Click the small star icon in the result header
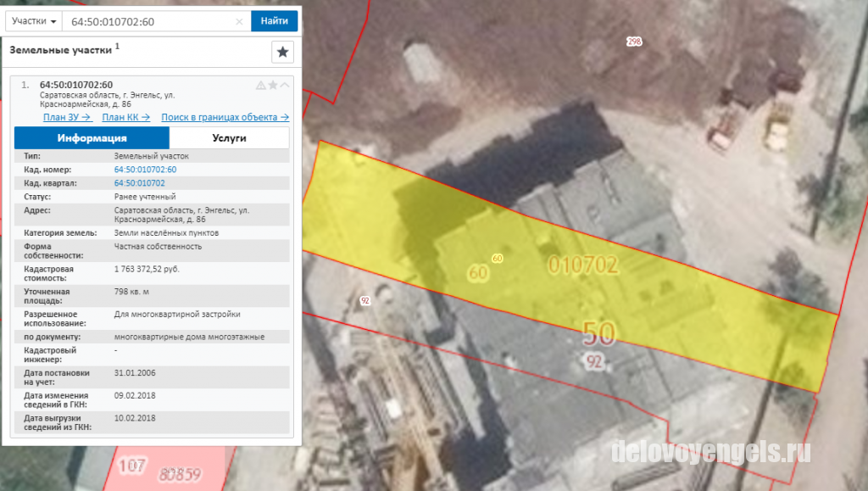Image resolution: width=868 pixels, height=491 pixels. point(273,86)
